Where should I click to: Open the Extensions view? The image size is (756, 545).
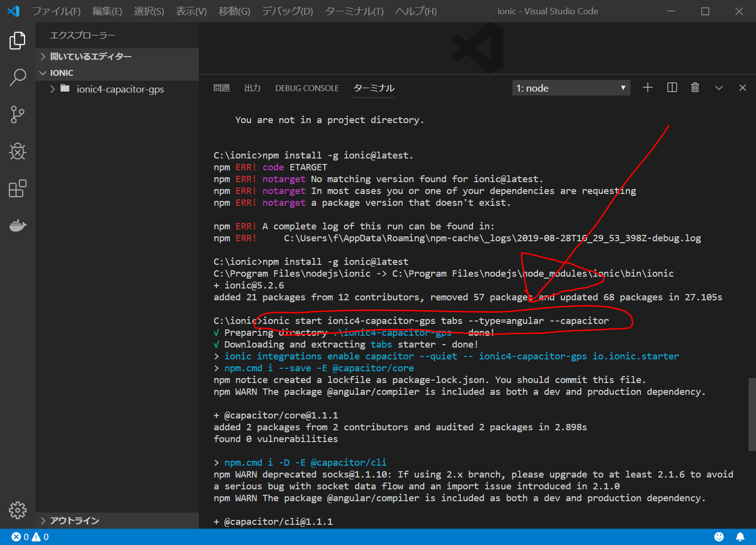tap(18, 189)
